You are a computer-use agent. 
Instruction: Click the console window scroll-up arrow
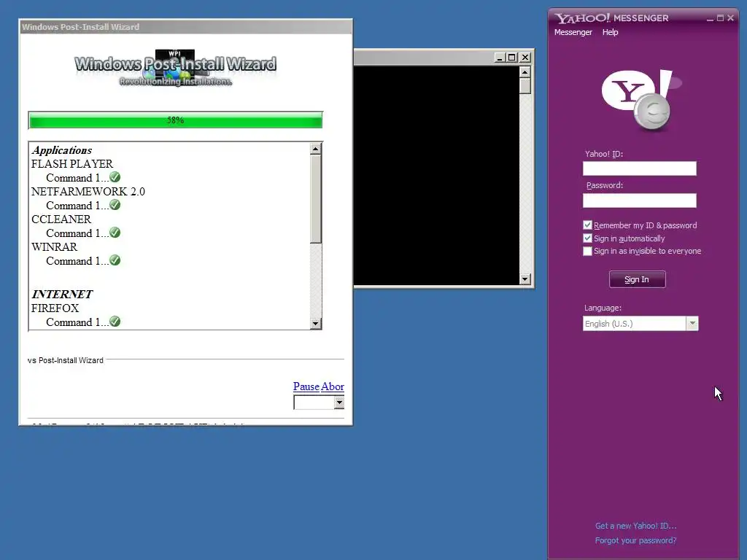[525, 72]
